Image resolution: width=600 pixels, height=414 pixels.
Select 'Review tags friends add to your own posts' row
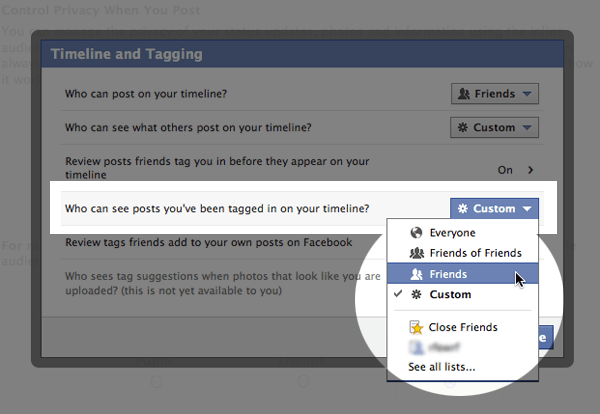coord(208,242)
